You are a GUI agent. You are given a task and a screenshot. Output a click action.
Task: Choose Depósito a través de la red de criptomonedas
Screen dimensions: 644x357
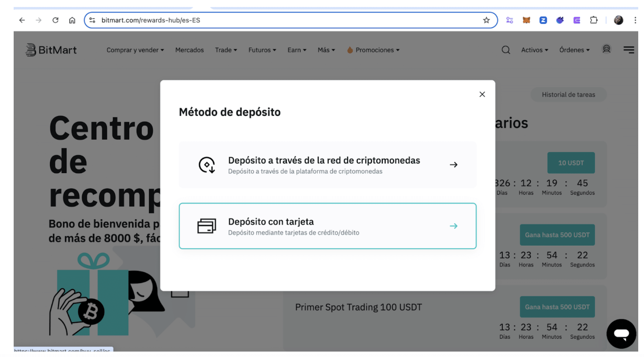tap(327, 165)
